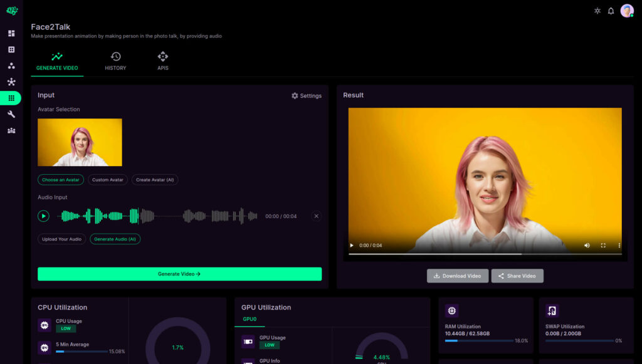Download the video

pos(458,276)
